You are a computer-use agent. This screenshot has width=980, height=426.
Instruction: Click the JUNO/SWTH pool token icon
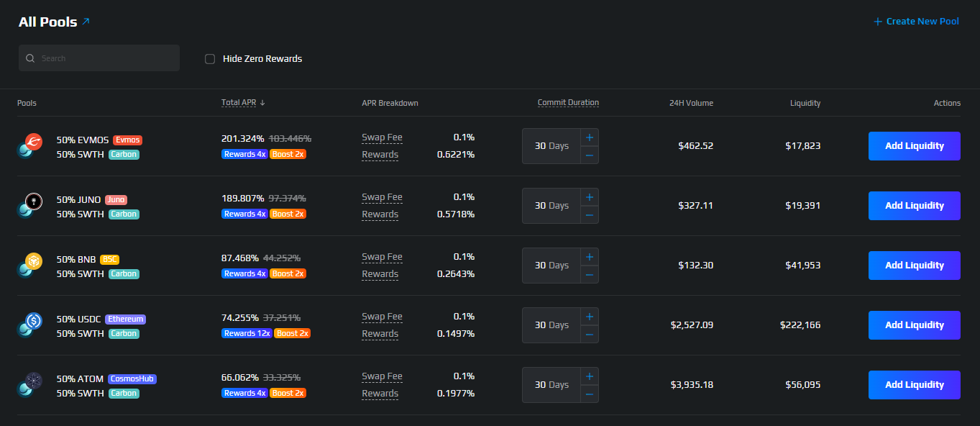pos(30,205)
